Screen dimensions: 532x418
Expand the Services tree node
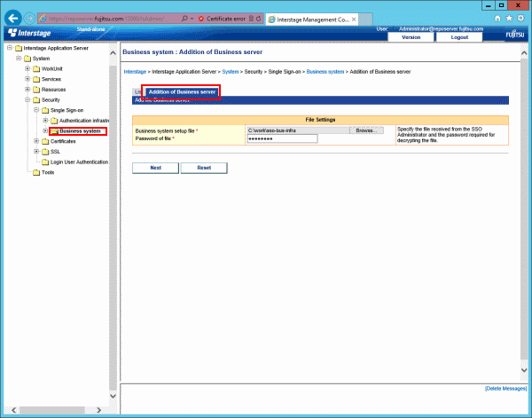click(x=27, y=79)
